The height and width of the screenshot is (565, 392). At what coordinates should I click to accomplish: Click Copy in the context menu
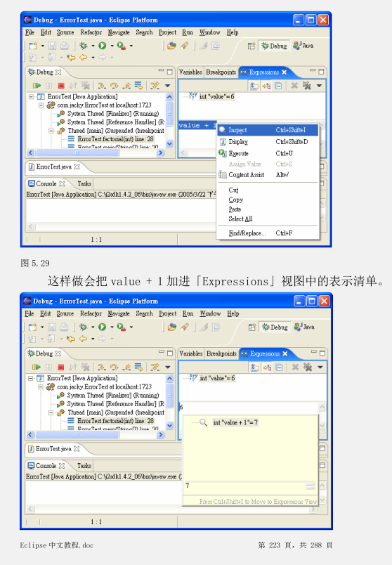coord(235,200)
